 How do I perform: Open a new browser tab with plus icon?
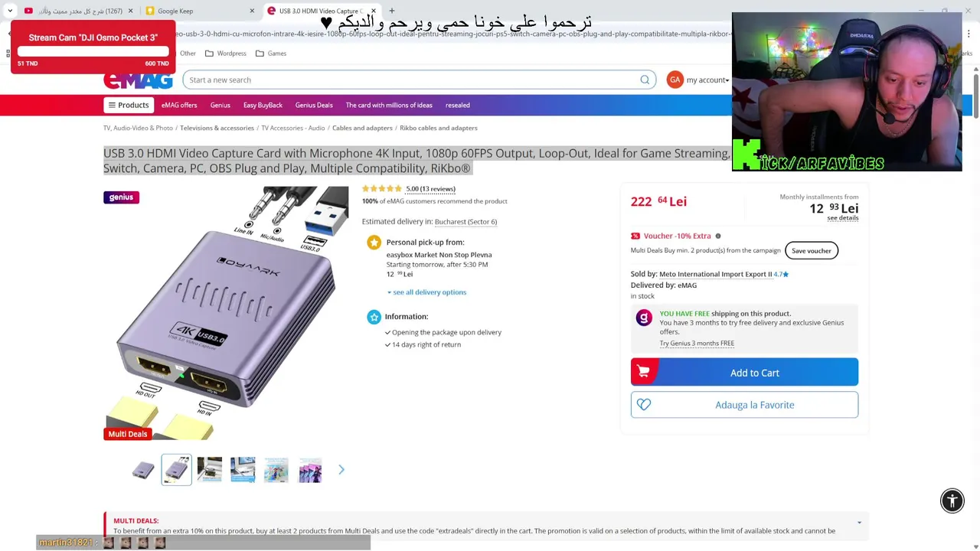(x=392, y=11)
